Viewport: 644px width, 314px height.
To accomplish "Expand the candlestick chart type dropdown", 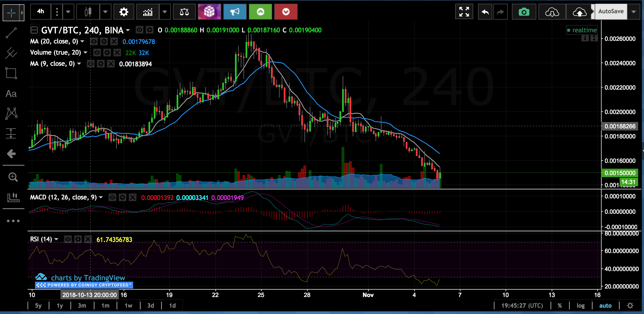I will point(105,12).
